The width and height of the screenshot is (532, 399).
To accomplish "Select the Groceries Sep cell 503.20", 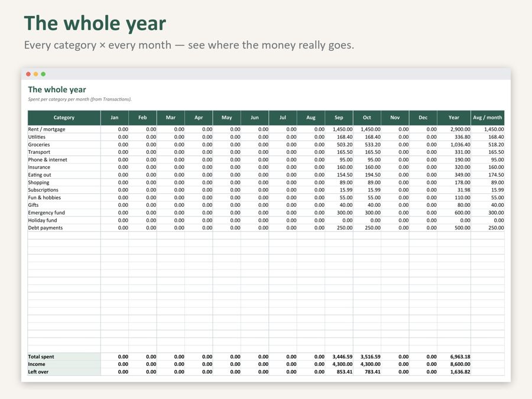I will tap(339, 145).
